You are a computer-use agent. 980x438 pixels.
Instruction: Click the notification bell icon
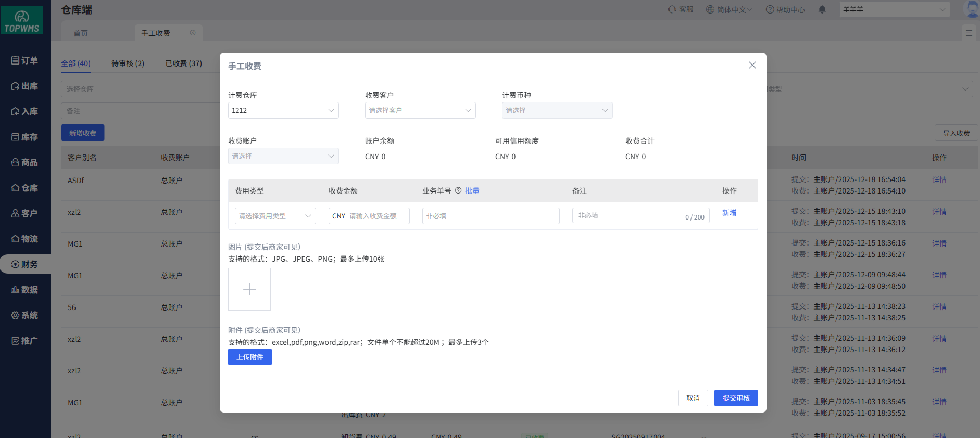tap(822, 9)
